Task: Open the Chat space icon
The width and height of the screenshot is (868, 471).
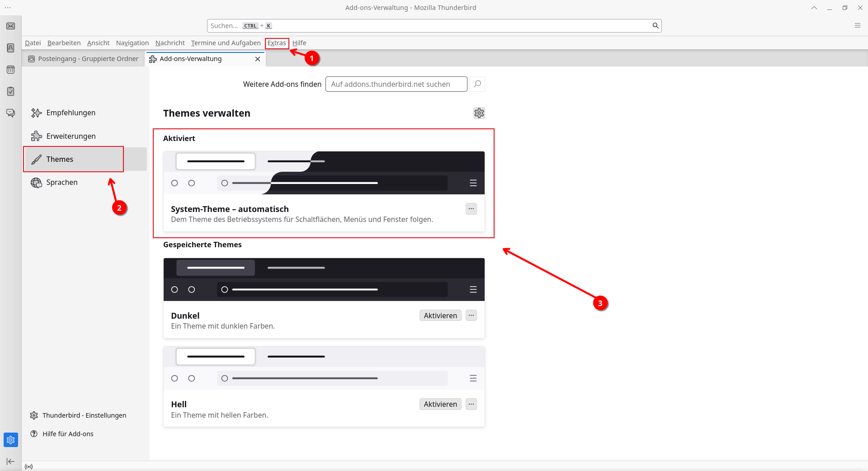Action: (x=10, y=113)
